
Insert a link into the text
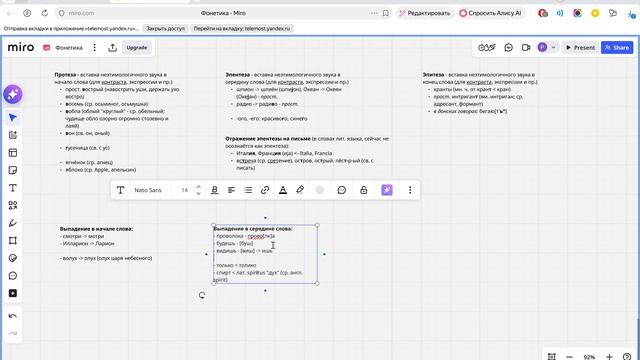click(265, 190)
